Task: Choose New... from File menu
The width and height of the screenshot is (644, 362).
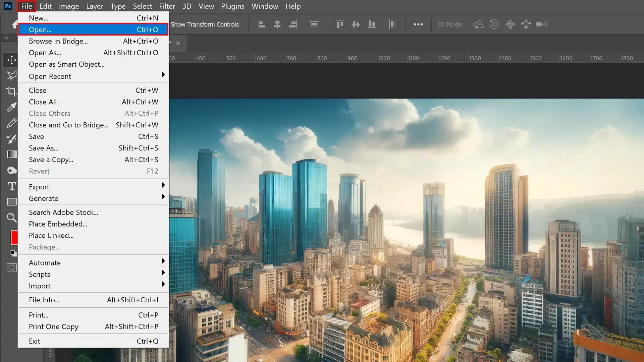Action: [93, 18]
